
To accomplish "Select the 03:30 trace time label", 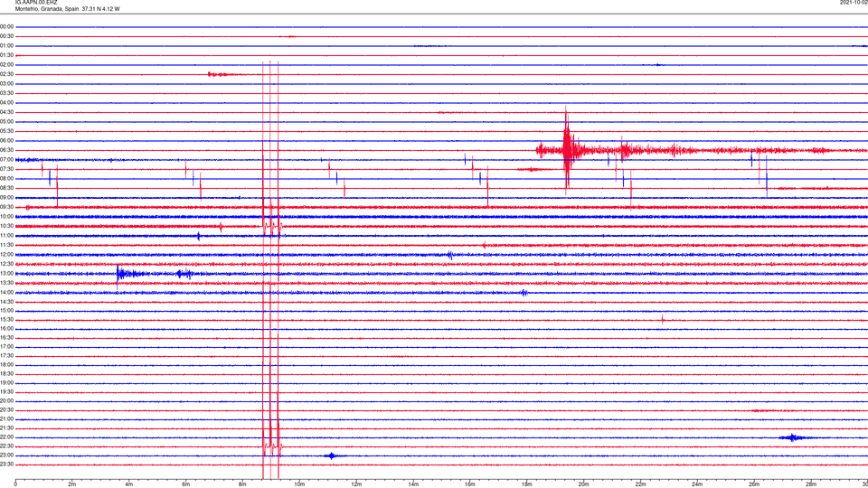I will (7, 93).
